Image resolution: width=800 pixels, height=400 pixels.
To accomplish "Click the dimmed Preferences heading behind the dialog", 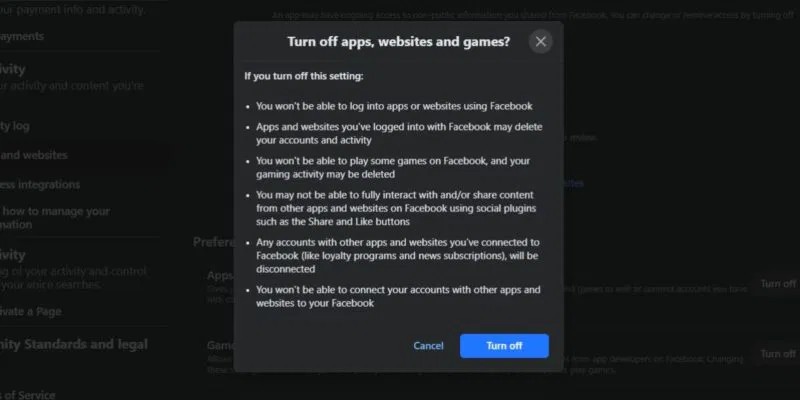I will (213, 242).
